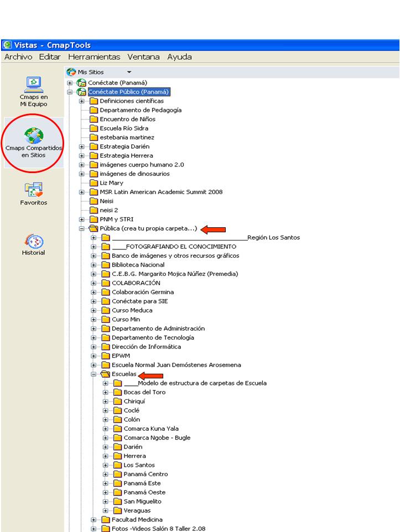Expand the Estrategia Darién folder
Image resolution: width=400 pixels, height=532 pixels.
pos(82,147)
